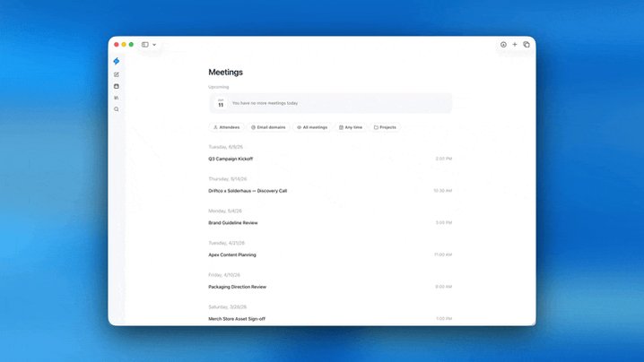Viewport: 644px width, 362px height.
Task: Open the new note compose icon
Action: 117,74
